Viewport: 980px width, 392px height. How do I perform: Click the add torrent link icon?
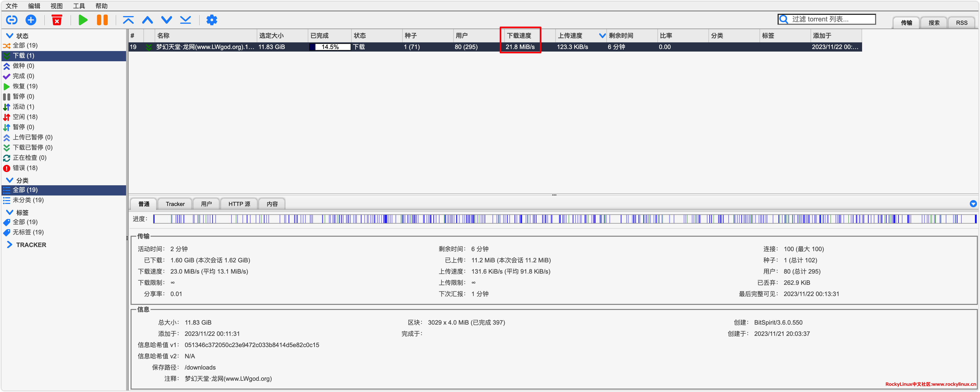click(x=12, y=20)
